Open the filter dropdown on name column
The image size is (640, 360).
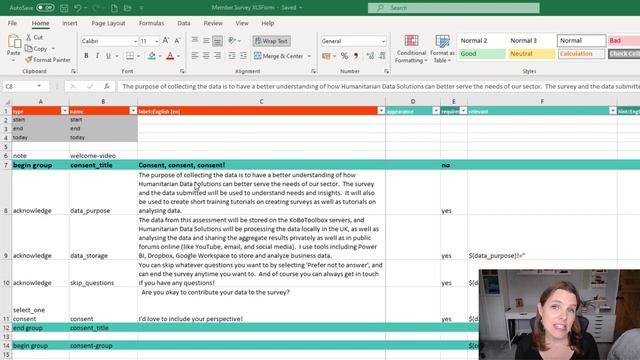133,111
